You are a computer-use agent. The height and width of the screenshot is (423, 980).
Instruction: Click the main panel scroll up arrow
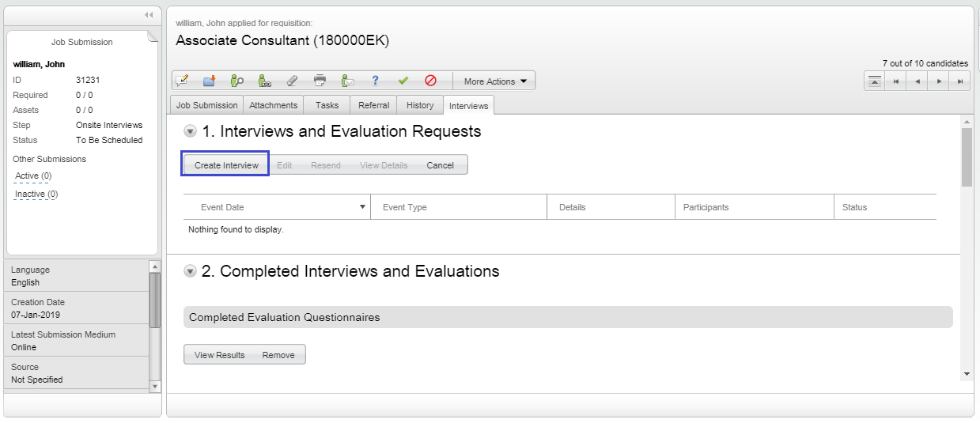click(967, 122)
